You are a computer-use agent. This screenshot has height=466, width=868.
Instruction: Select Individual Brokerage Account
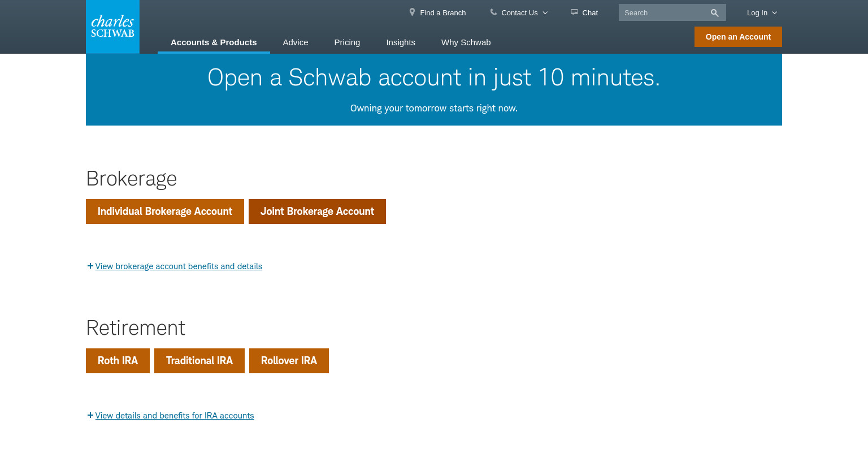165,212
